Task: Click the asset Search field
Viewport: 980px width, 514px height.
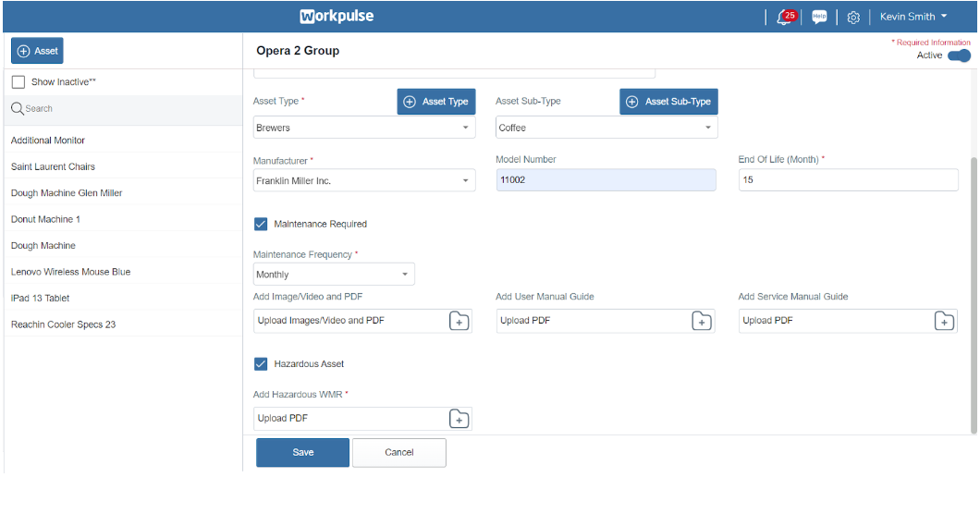Action: tap(123, 109)
